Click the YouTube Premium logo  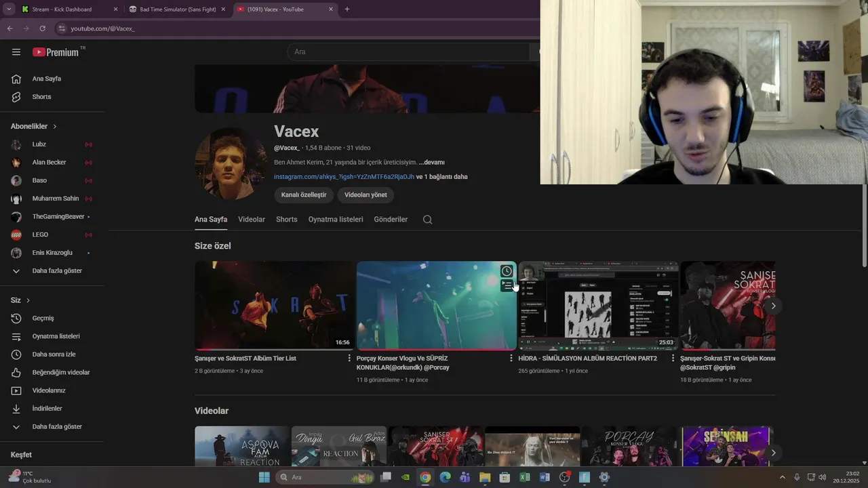click(56, 52)
